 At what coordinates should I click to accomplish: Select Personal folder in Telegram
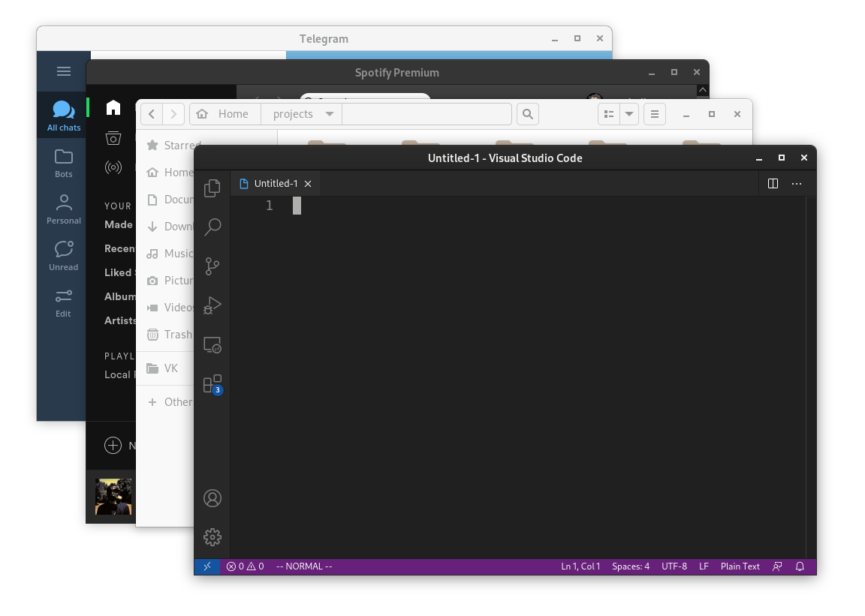tap(63, 209)
